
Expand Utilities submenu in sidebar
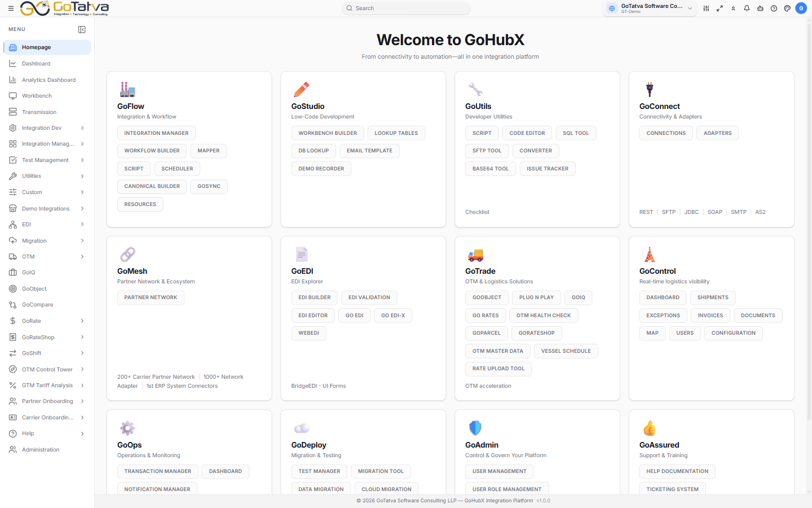tap(82, 176)
